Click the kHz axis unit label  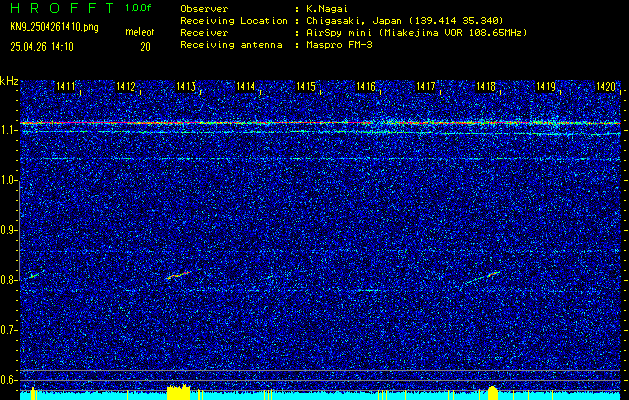click(x=9, y=81)
